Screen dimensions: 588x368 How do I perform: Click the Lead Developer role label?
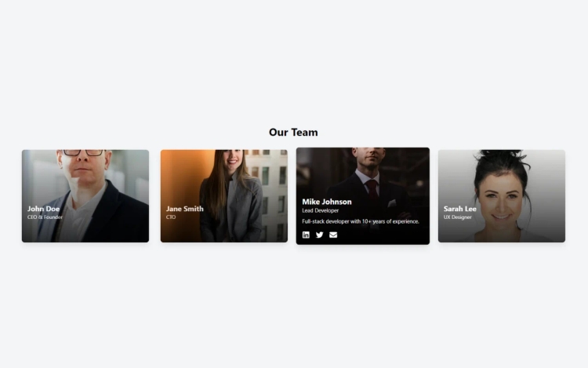pyautogui.click(x=320, y=211)
